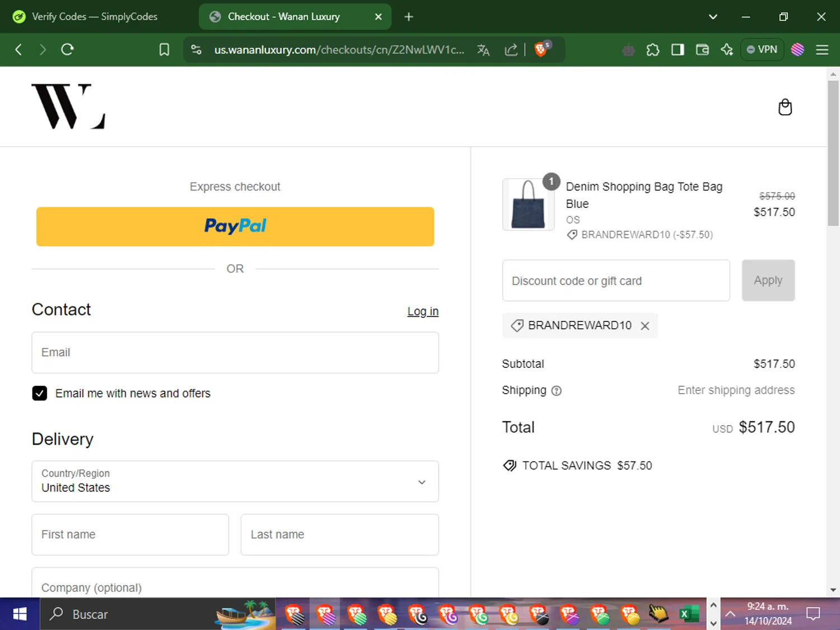Click the Total USD $517.50 amount
Screen dimensions: 840x630
pyautogui.click(x=753, y=428)
